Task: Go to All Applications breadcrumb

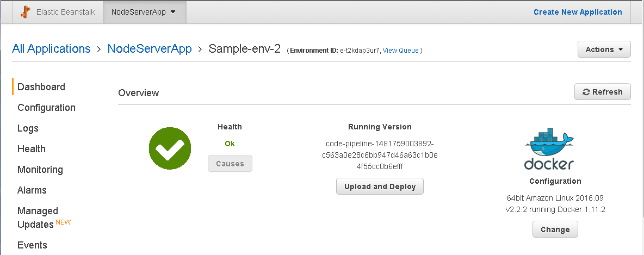Action: (x=51, y=48)
